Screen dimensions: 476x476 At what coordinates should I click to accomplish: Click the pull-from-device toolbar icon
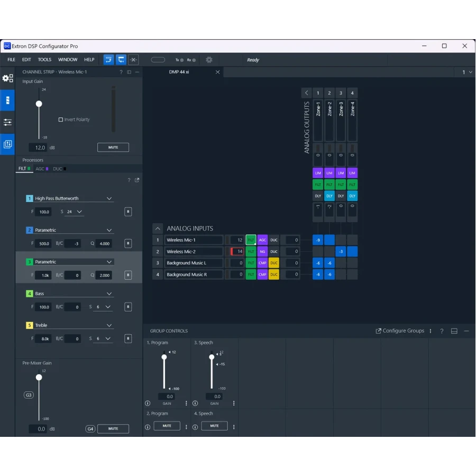121,59
